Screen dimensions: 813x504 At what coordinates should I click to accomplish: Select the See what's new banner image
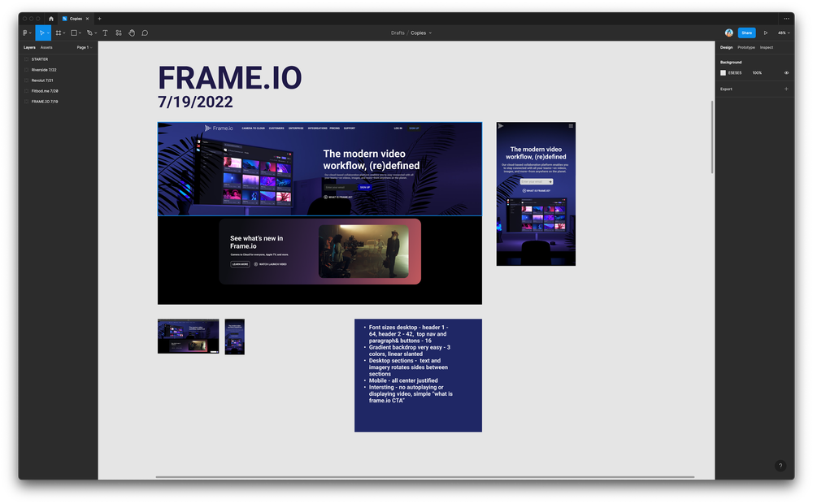coord(320,251)
